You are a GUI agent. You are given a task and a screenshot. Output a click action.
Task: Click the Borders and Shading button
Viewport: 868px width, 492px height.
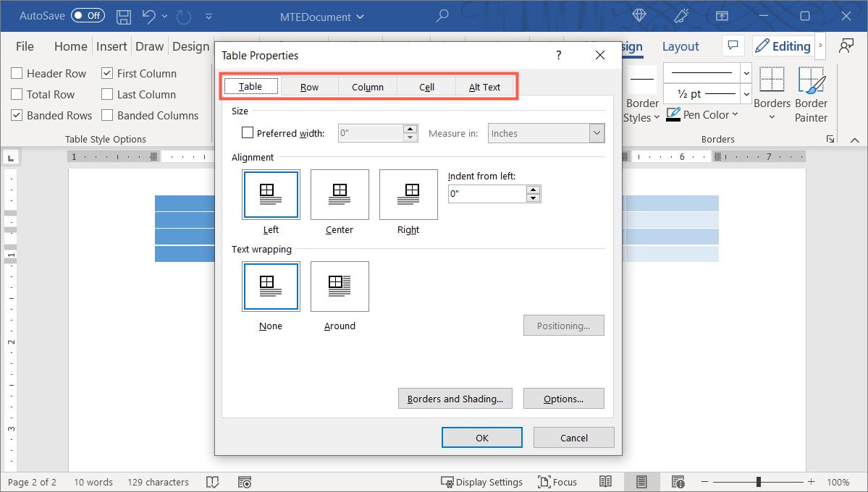click(x=455, y=398)
